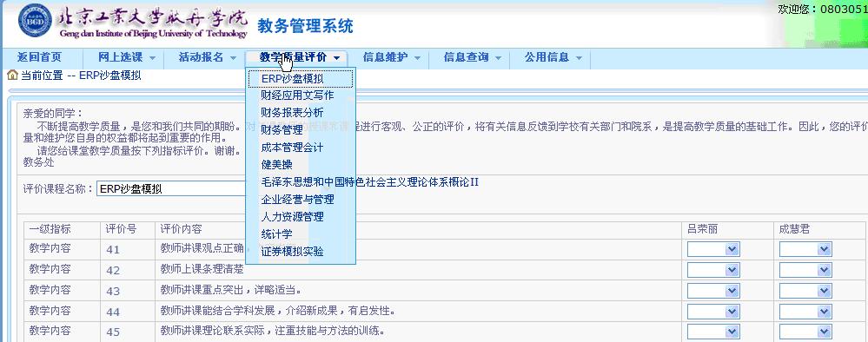The width and height of the screenshot is (868, 342).
Task: Open 吕荣丽 rating dropdown for item 44
Action: pyautogui.click(x=713, y=312)
